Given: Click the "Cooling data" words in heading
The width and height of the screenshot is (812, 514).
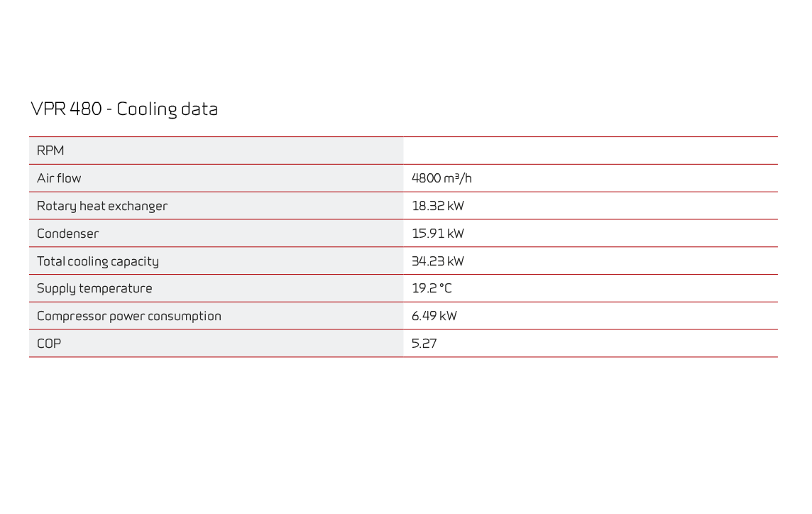Looking at the screenshot, I should tap(167, 109).
